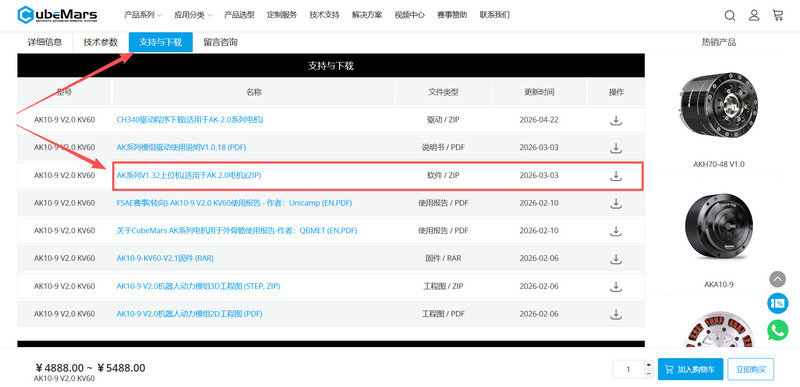Image resolution: width=800 pixels, height=387 pixels.
Task: Open the blue floating discount icon
Action: point(778,303)
